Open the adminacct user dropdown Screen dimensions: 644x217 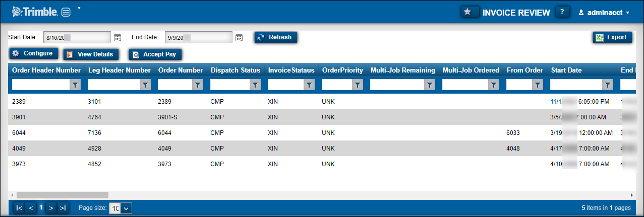pyautogui.click(x=604, y=13)
